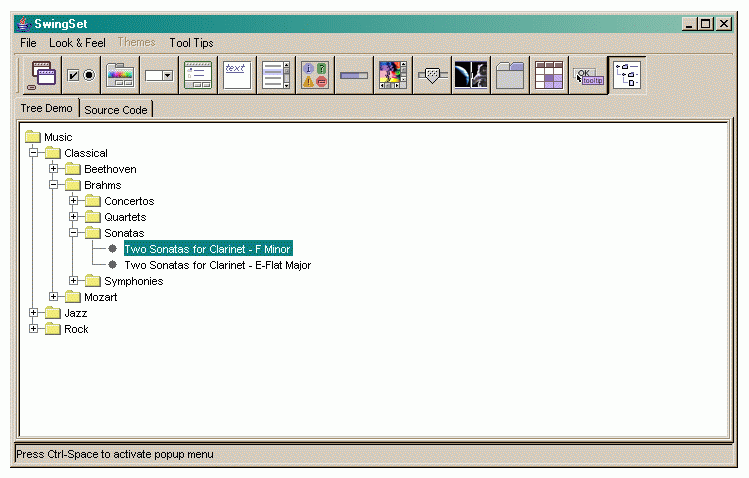Click the toolbar drag handle grip
This screenshot has height=478, width=749.
[19, 75]
